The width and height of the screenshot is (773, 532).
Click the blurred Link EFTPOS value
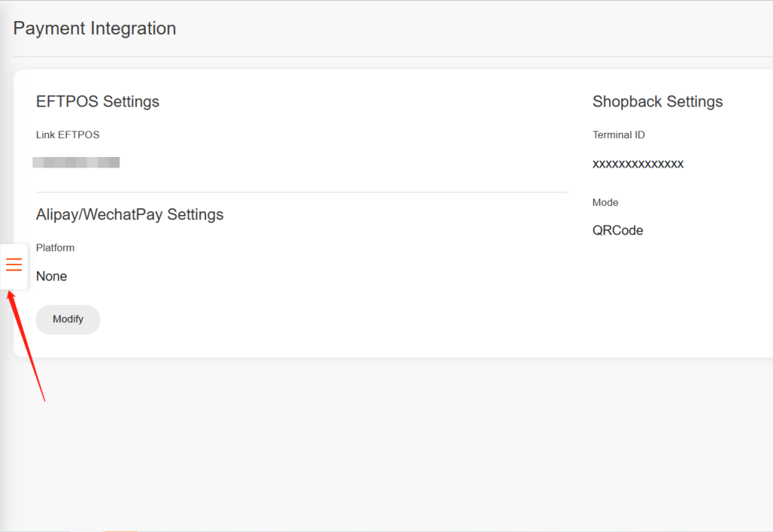pyautogui.click(x=76, y=162)
